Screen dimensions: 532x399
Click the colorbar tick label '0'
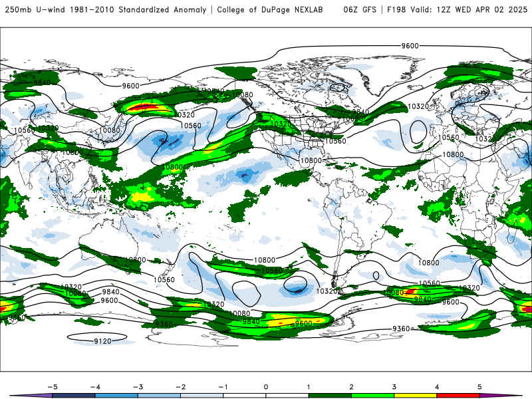266,387
